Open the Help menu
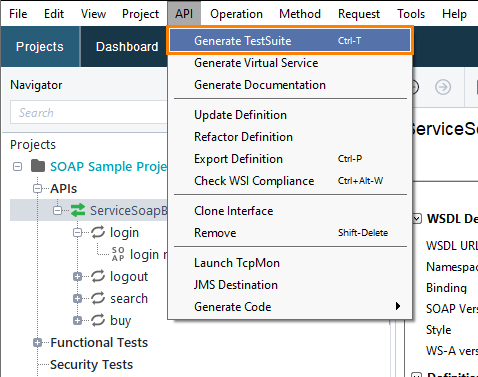478x377 pixels. [x=454, y=14]
